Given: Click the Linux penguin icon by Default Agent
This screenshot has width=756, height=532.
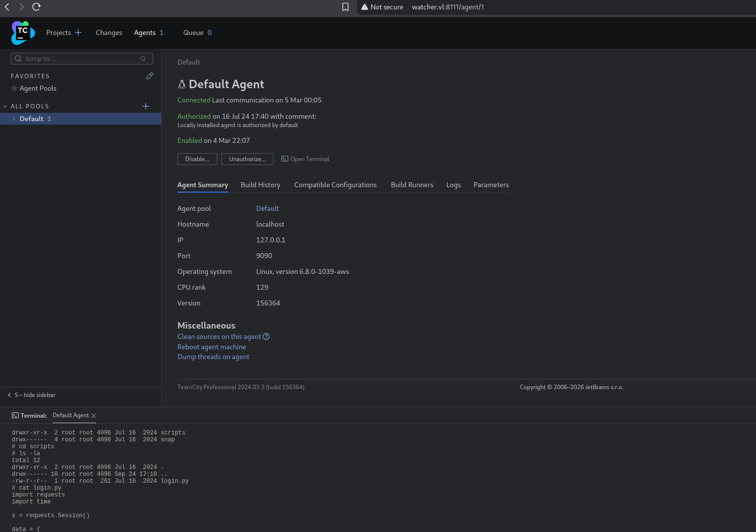Looking at the screenshot, I should click(182, 84).
